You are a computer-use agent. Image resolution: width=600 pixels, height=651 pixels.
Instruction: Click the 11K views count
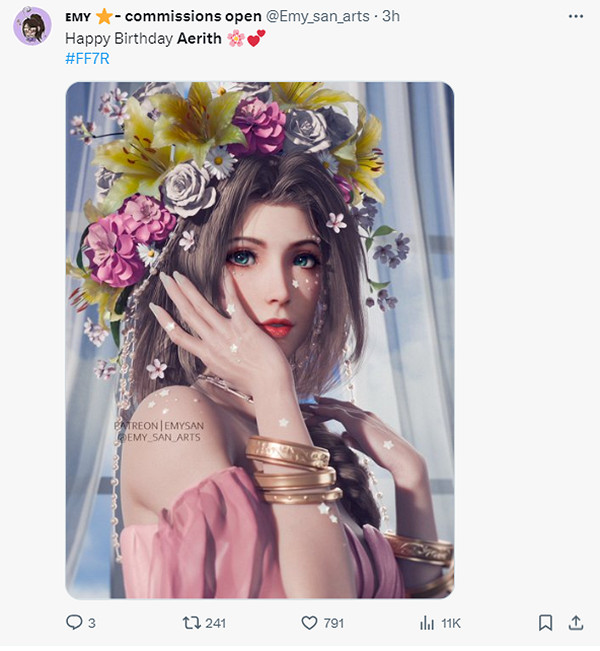point(451,623)
